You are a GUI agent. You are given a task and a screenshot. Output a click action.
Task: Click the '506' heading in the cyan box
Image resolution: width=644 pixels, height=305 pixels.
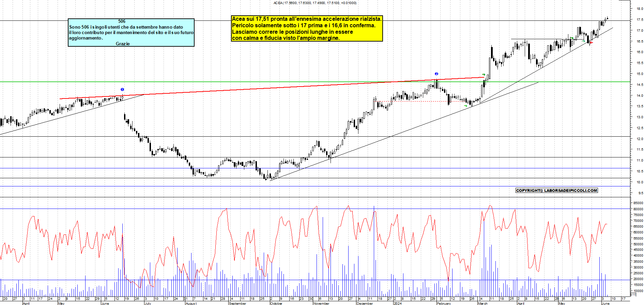click(122, 21)
